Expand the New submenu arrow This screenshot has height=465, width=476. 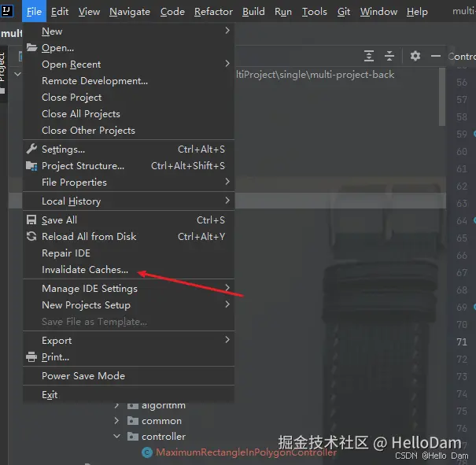227,31
